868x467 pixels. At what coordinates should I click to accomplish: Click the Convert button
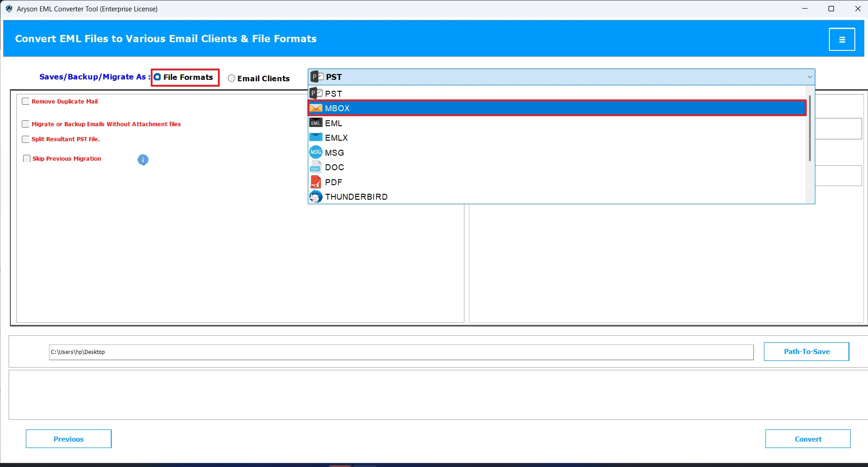click(808, 439)
